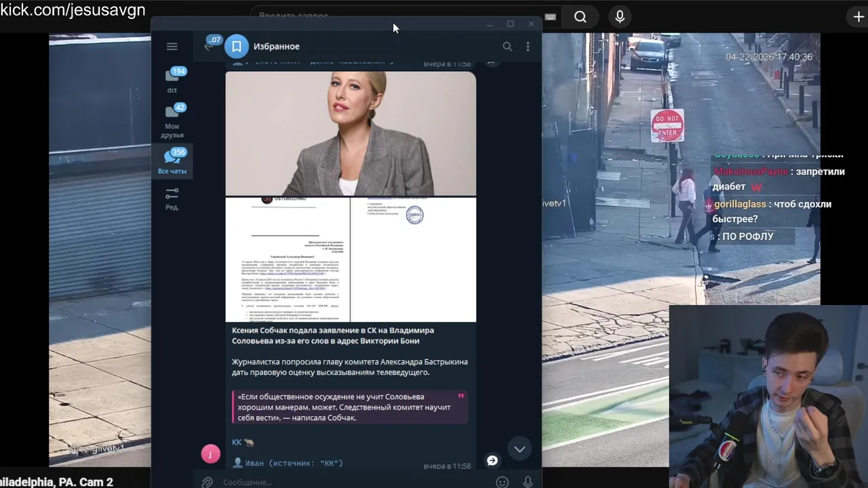
Task: Minimize the Telegram window
Action: [490, 24]
